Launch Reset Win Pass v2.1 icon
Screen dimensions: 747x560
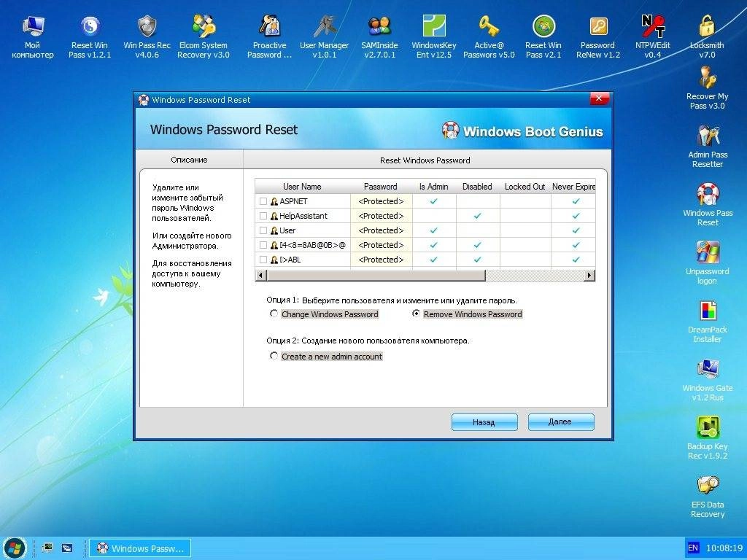point(543,36)
